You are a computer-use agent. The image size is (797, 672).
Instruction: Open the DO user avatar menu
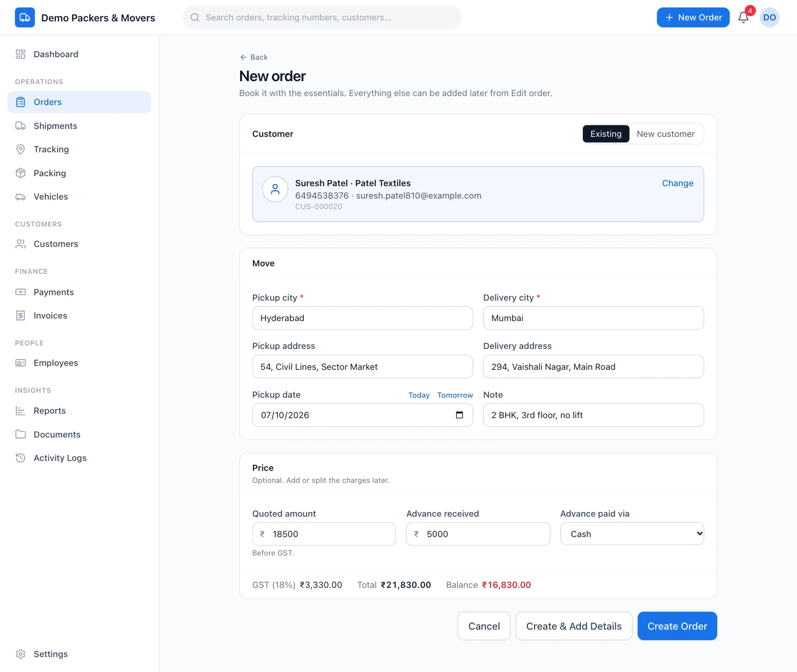tap(770, 17)
